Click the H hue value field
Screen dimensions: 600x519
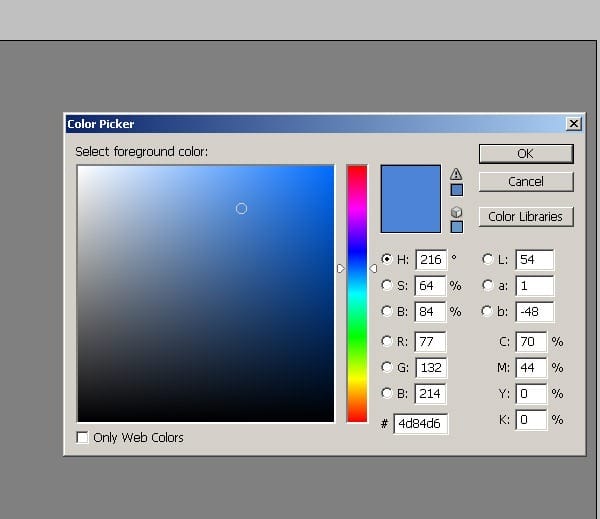(430, 260)
